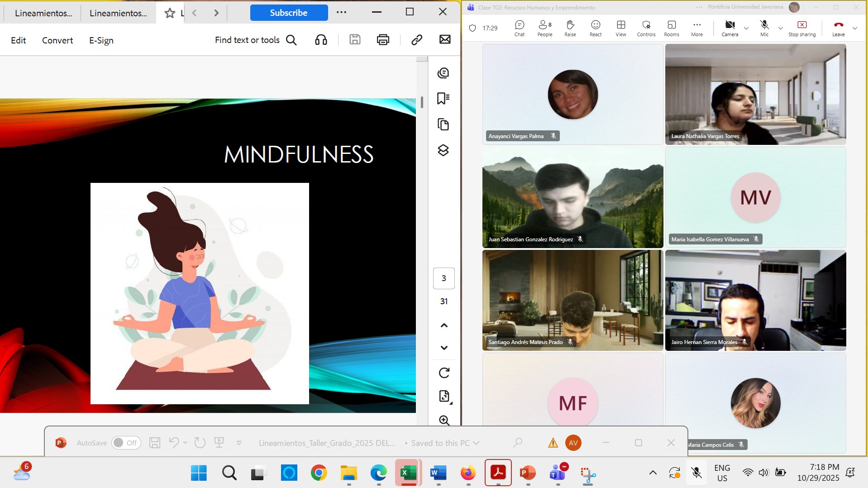Click the page number 3 field
Viewport: 868px width, 488px height.
coord(444,278)
